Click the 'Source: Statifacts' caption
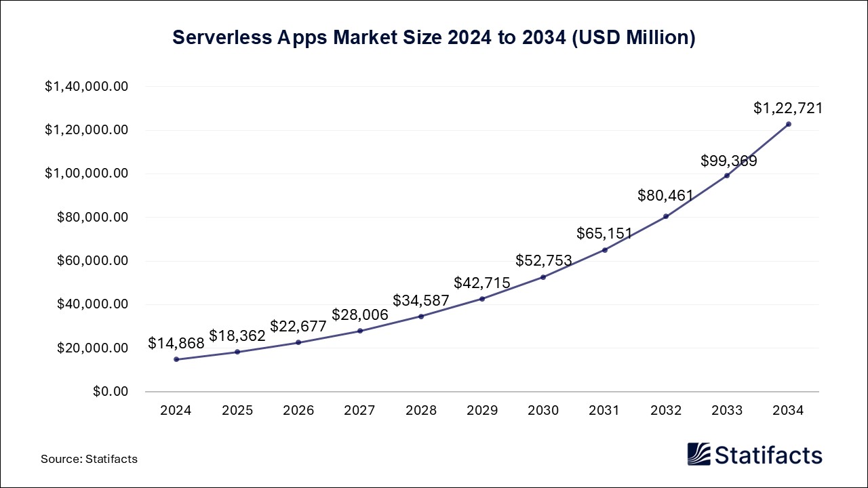 coord(89,459)
